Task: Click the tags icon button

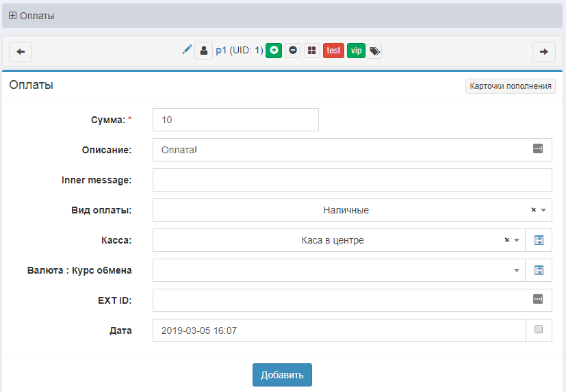Action: 374,51
